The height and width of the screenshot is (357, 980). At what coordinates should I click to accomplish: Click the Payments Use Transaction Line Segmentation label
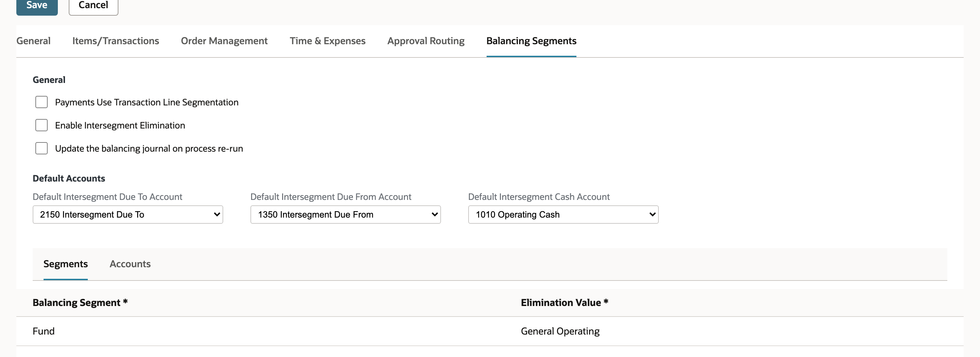(147, 102)
